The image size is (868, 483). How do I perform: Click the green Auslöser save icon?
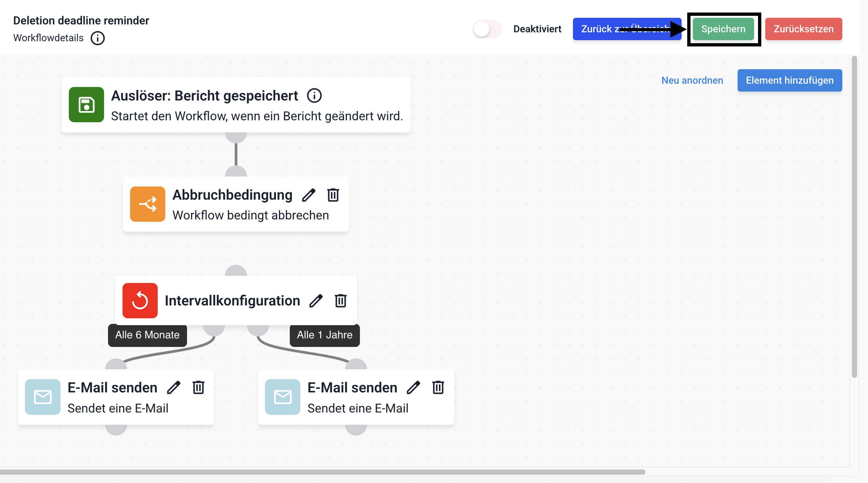[86, 104]
